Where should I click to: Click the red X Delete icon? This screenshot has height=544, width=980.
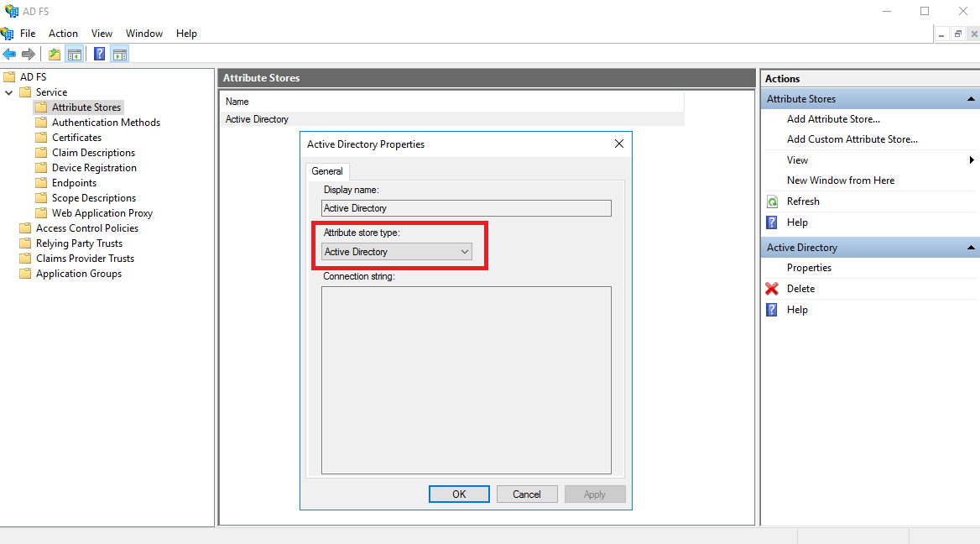click(772, 289)
